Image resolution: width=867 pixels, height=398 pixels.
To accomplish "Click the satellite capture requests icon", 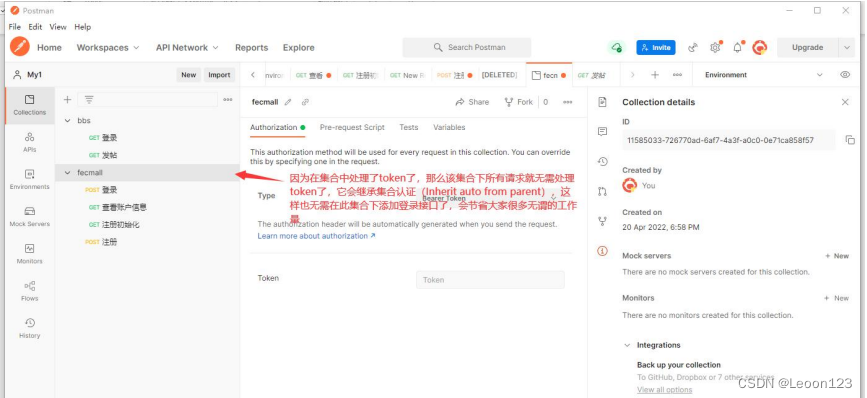I will click(x=693, y=48).
